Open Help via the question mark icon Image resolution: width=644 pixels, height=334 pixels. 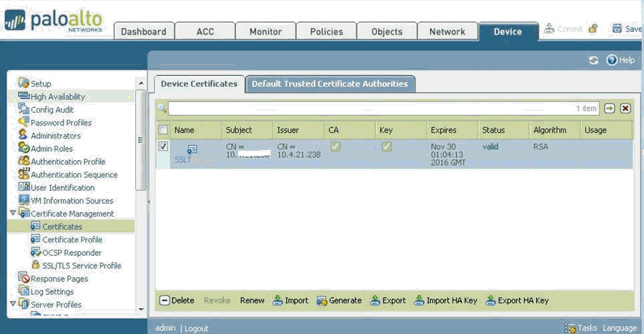(x=612, y=60)
